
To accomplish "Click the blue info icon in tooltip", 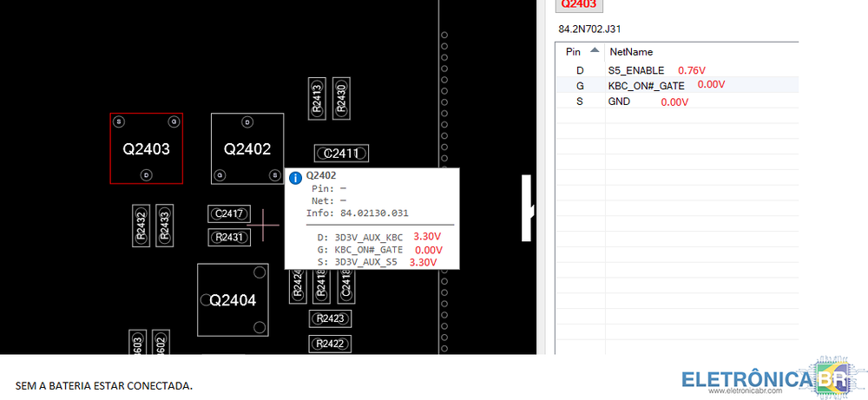I will click(295, 177).
